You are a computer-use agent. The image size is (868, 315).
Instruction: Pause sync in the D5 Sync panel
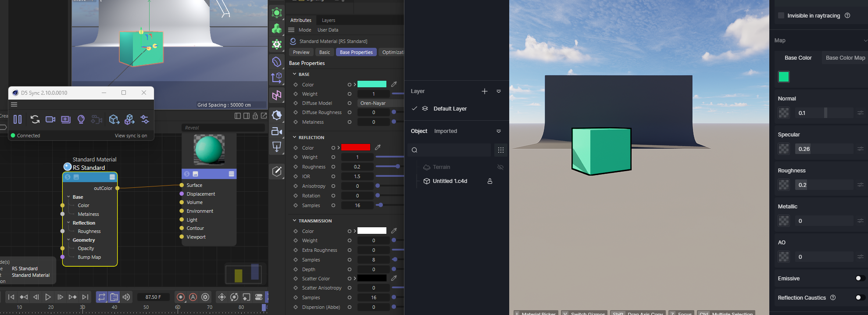[18, 119]
